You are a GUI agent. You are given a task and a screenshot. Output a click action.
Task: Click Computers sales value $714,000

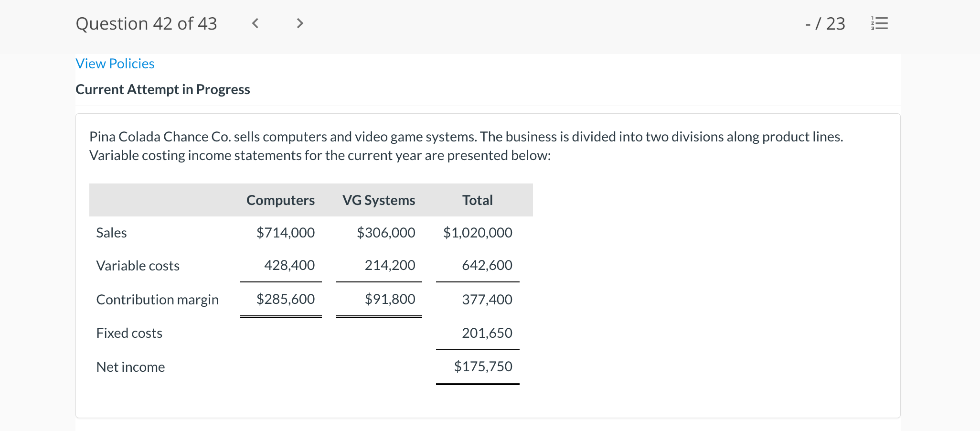coord(286,233)
